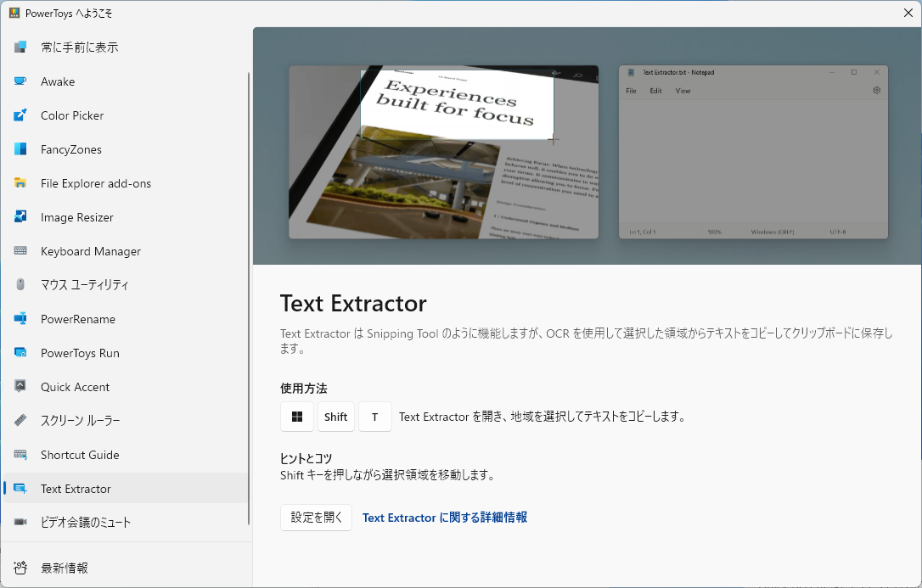Click the Awake coffee cup icon

coord(20,81)
